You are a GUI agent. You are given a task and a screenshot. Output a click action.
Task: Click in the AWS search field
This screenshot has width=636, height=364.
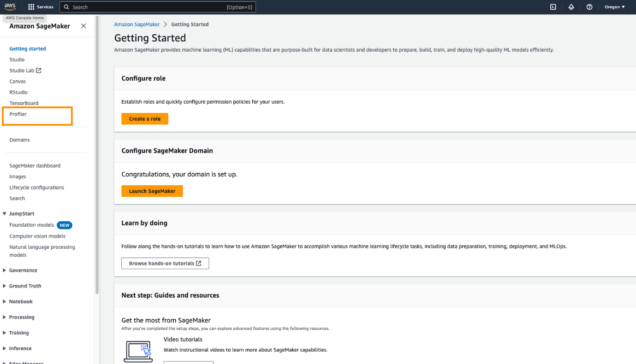148,7
